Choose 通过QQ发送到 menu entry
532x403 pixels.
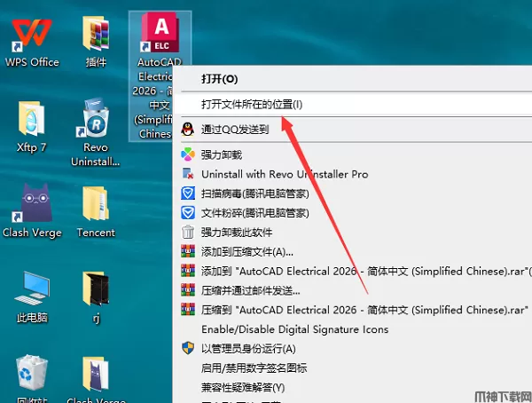pos(353,130)
